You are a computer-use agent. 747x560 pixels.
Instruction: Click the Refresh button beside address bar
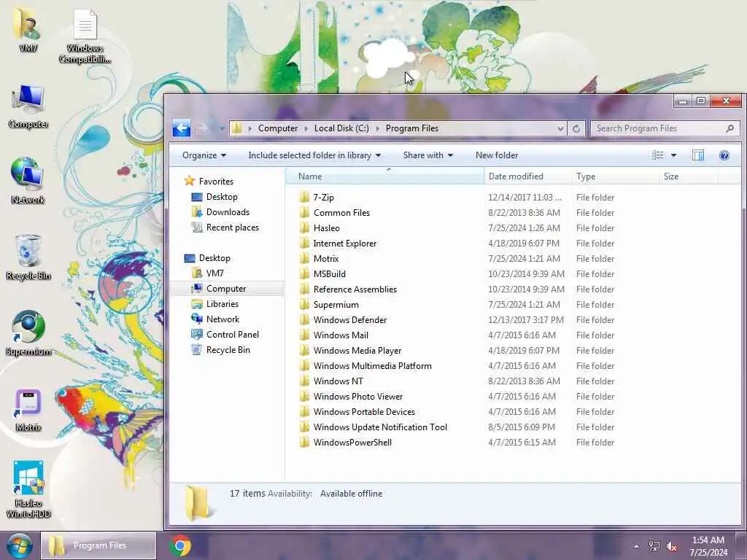tap(576, 128)
